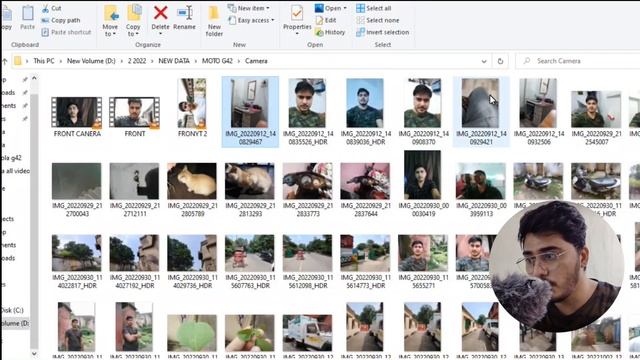Open the New item dropdown
Image resolution: width=640 pixels, height=360 pixels.
point(249,8)
